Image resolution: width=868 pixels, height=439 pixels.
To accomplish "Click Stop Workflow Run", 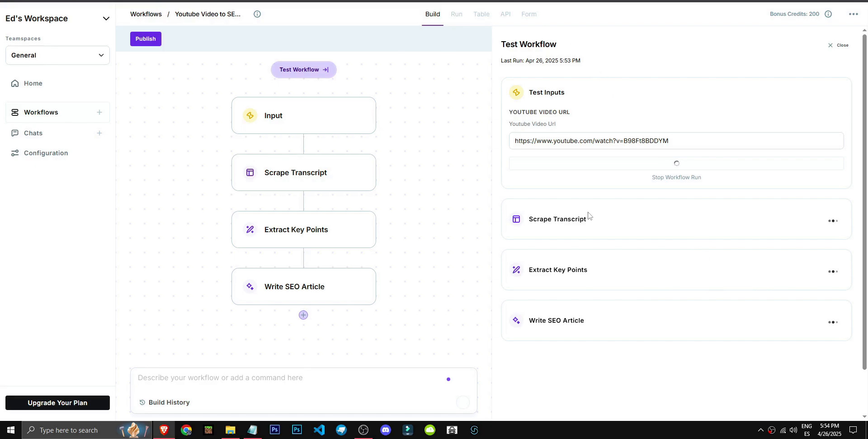I will point(676,177).
